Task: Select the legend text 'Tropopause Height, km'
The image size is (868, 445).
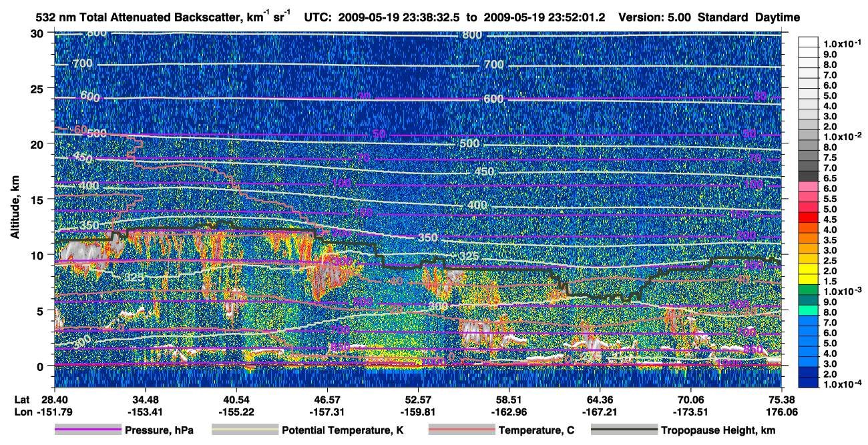Action: (718, 430)
